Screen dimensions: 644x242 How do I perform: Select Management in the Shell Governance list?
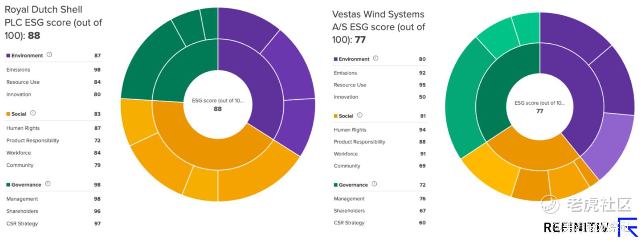(x=22, y=199)
